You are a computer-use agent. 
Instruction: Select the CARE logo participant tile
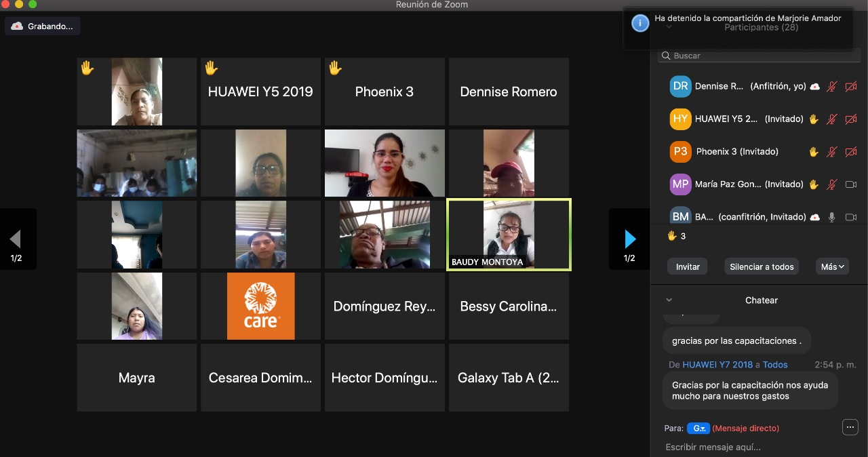click(260, 306)
